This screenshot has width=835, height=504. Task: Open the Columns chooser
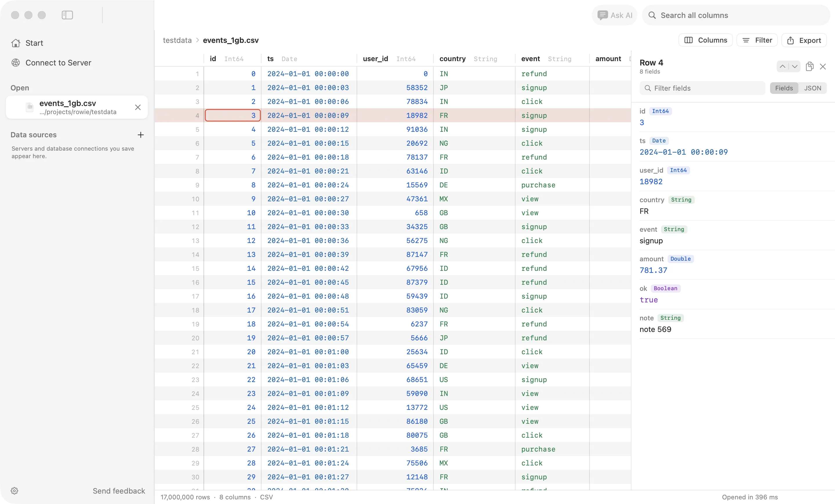706,40
